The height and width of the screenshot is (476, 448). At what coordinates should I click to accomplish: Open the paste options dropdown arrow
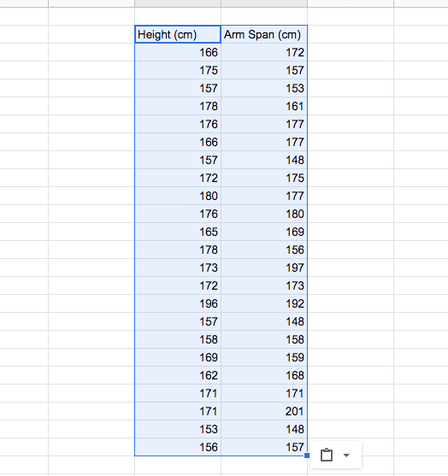click(x=346, y=455)
